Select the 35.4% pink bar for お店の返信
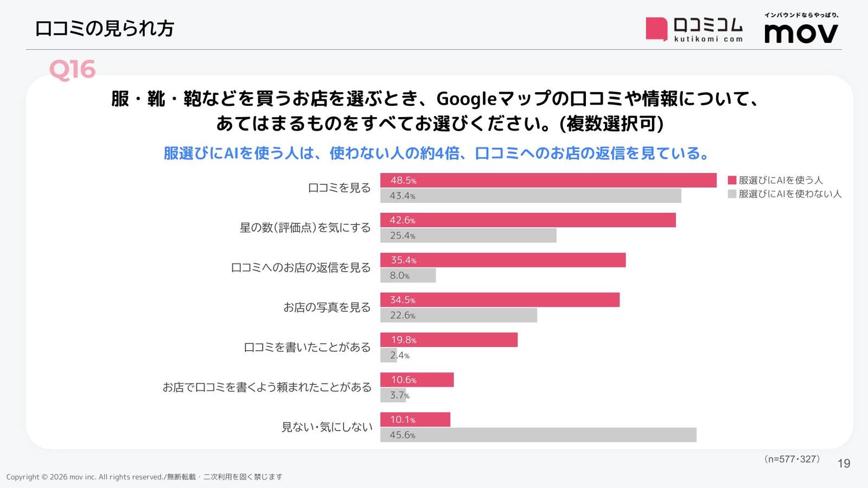 click(503, 260)
